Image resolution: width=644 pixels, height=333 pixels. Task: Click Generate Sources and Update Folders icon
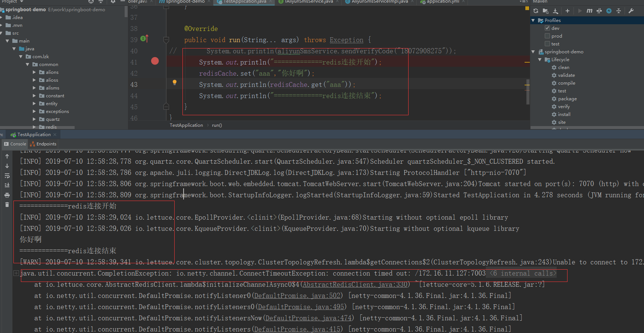click(545, 11)
